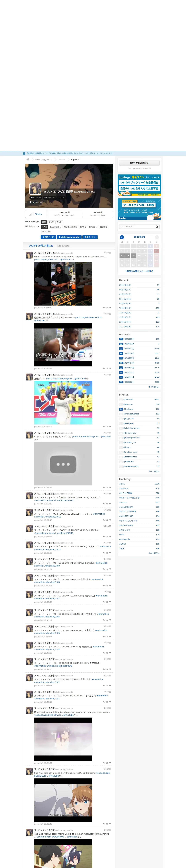Image resolution: width=186 pixels, height=868 pixels.
Task: Click the @hottaqu friend avatar icon
Action: pos(121,409)
